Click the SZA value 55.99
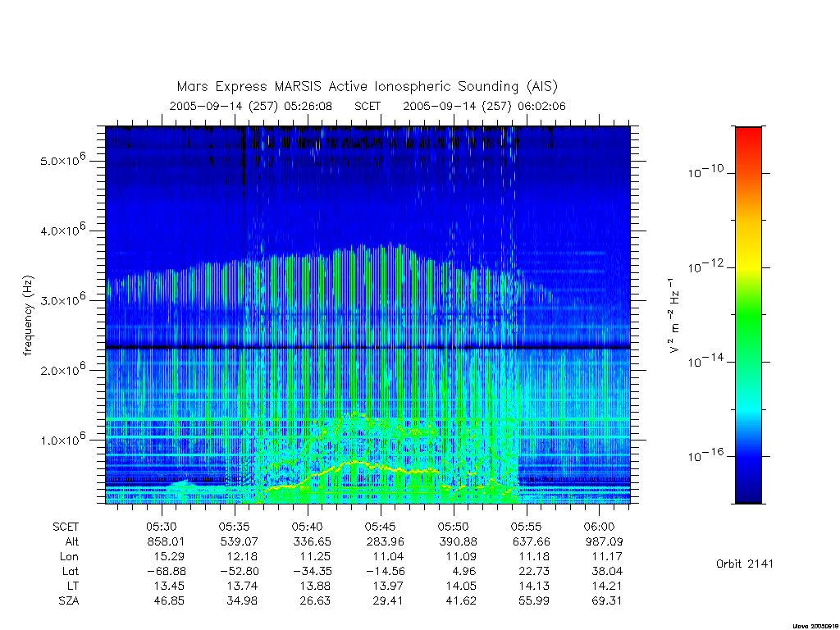This screenshot has width=840, height=630. pos(534,601)
